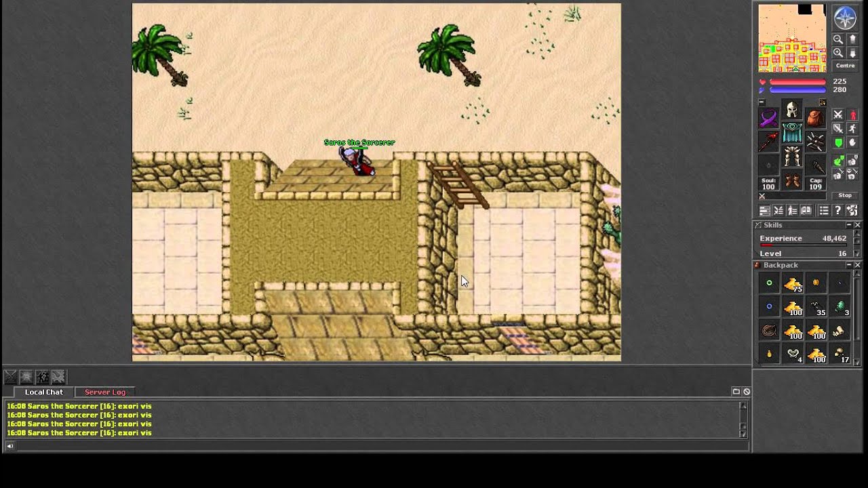This screenshot has width=868, height=488.
Task: Select the blue ring in Backpack
Action: tap(769, 307)
